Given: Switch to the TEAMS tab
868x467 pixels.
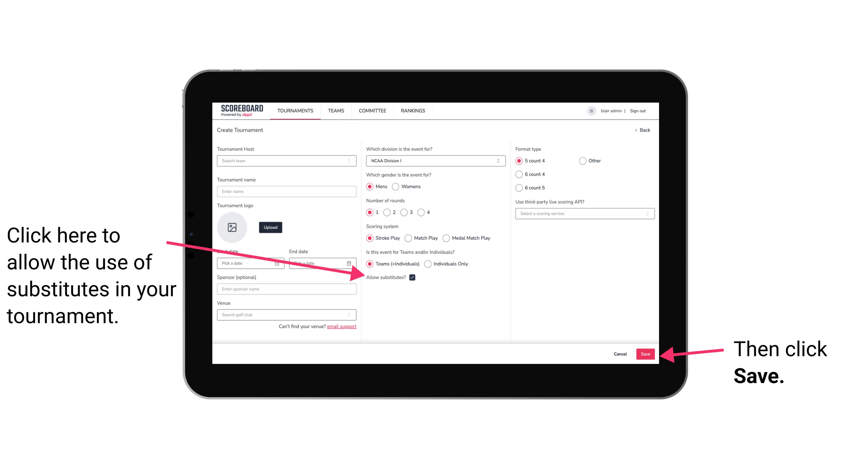Looking at the screenshot, I should point(335,110).
